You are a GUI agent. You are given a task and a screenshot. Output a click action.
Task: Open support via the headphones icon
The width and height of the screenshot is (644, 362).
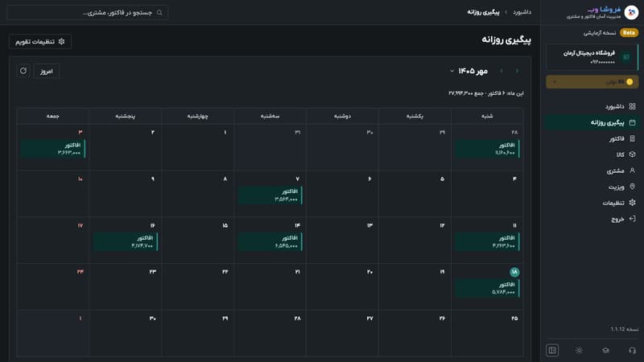coord(632,350)
